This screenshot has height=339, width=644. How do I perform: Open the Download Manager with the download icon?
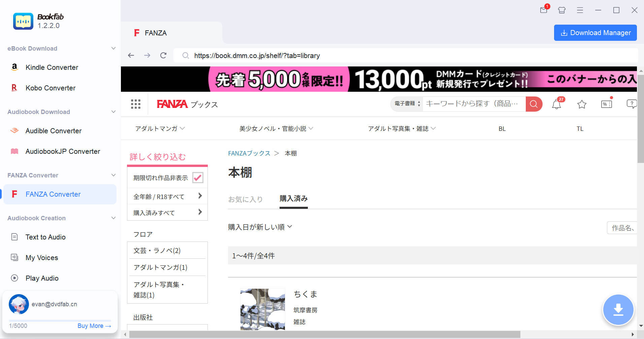595,33
